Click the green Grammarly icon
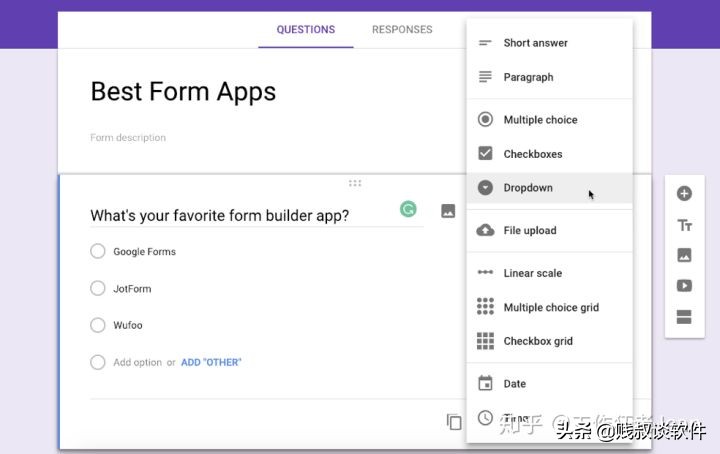This screenshot has width=720, height=454. 408,209
